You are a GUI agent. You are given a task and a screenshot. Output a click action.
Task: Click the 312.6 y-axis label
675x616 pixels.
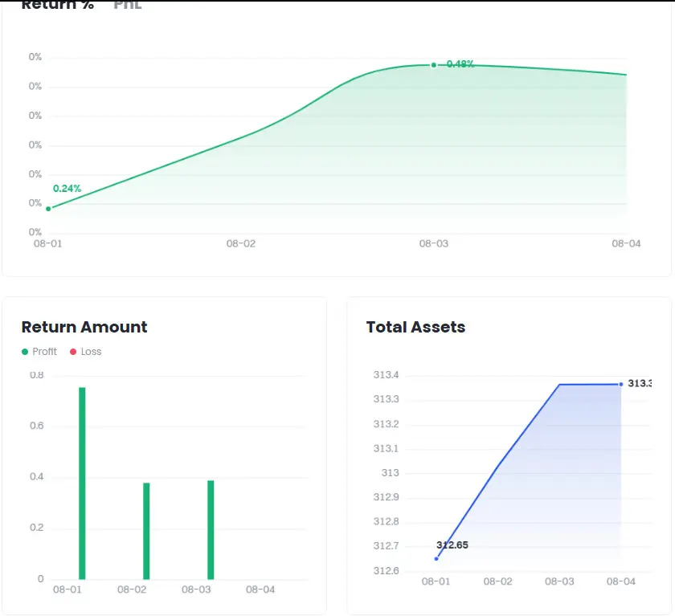[x=387, y=570]
